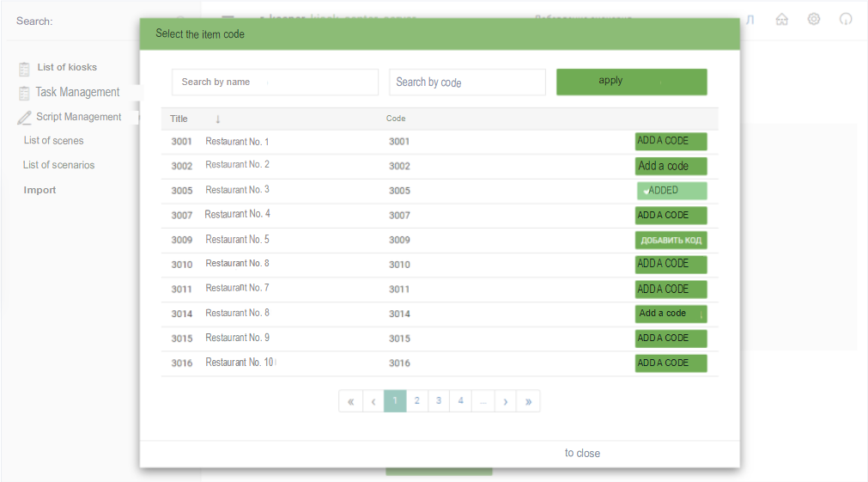This screenshot has height=482, width=868.
Task: Click 'to close' to dismiss the dialog
Action: click(x=582, y=453)
